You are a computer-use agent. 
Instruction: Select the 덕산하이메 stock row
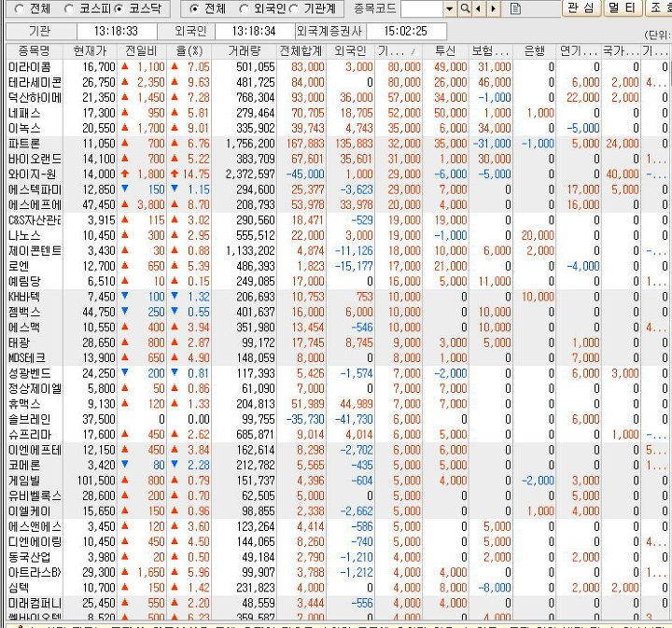coord(339,98)
